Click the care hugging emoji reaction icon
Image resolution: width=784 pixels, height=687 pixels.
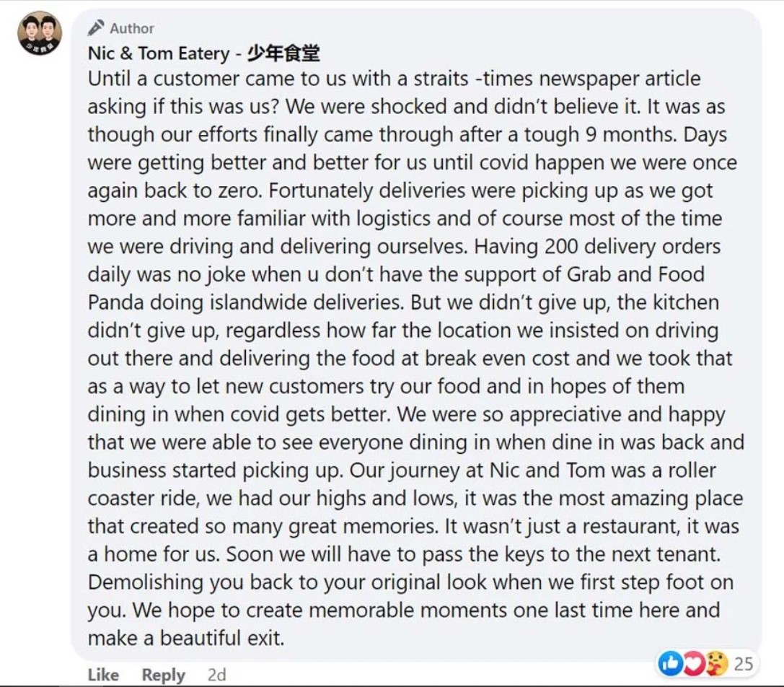point(715,663)
